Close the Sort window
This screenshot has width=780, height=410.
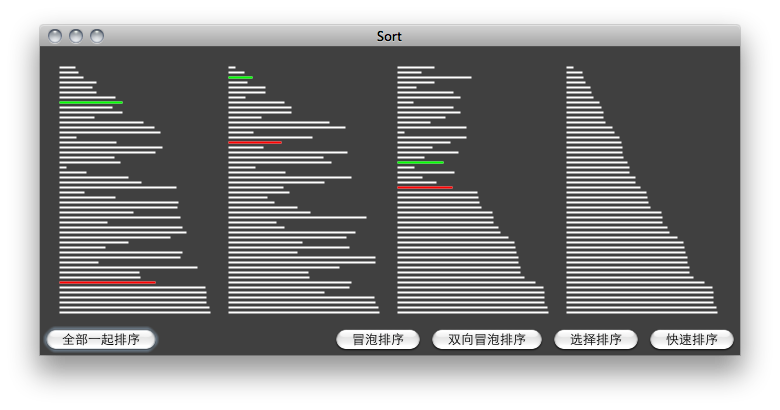55,36
